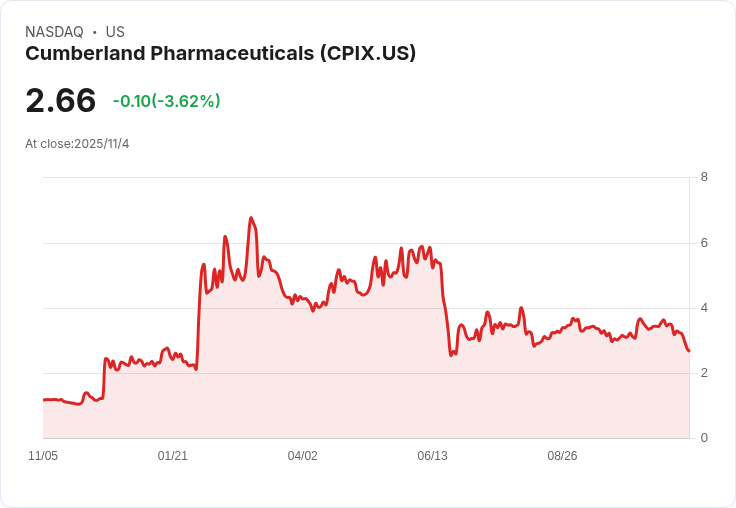Click the At close:2025/11/4 timestamp

click(x=77, y=144)
